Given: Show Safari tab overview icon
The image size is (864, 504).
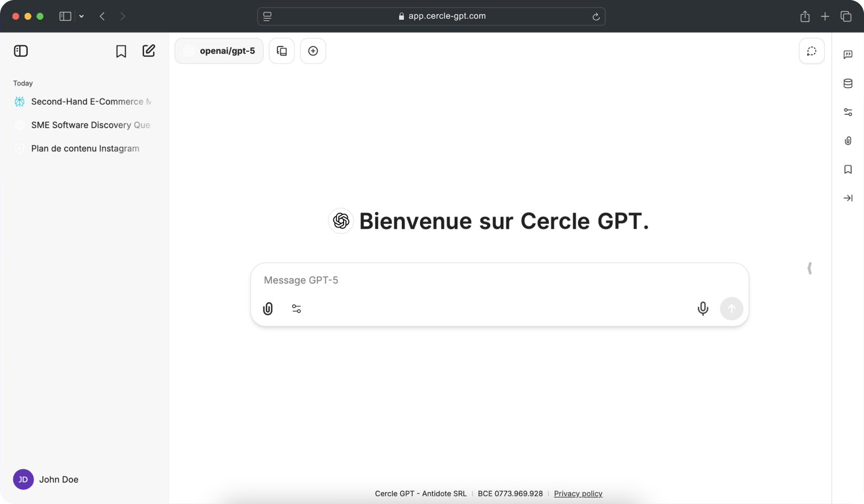Looking at the screenshot, I should click(846, 16).
